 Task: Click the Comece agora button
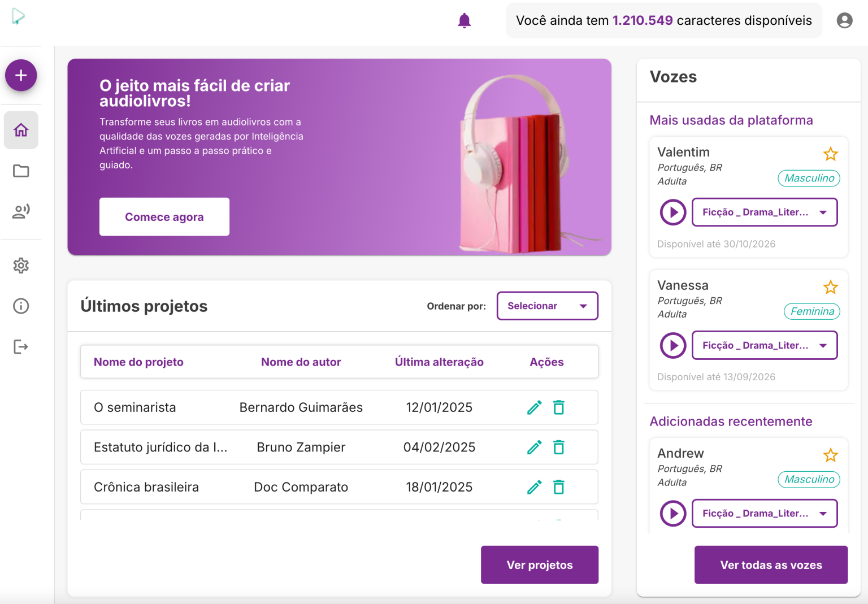click(x=164, y=216)
